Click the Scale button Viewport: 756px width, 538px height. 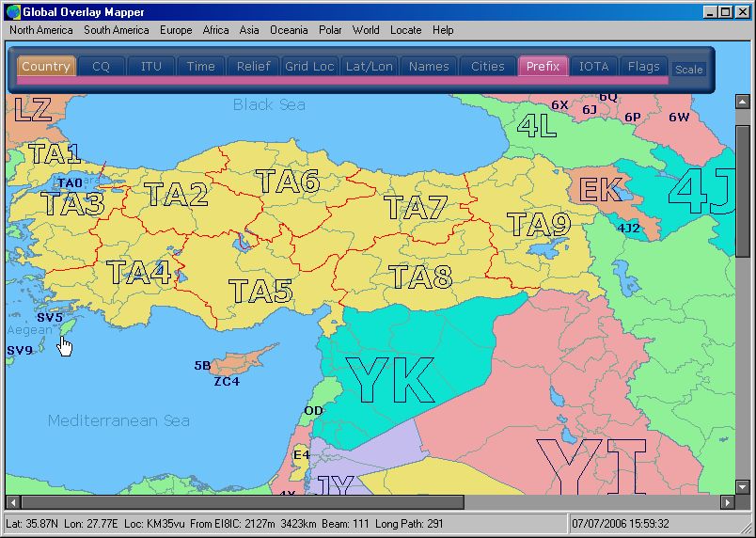pyautogui.click(x=688, y=70)
